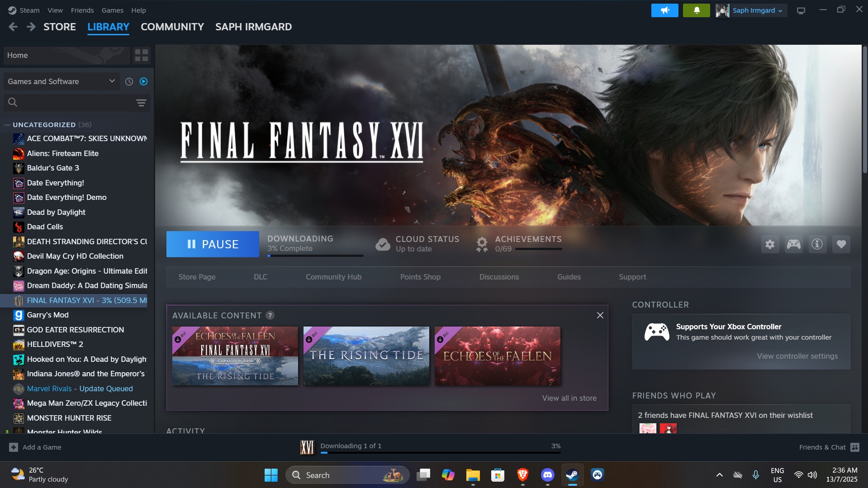Open View controller settings link
The image size is (868, 488).
click(x=797, y=356)
